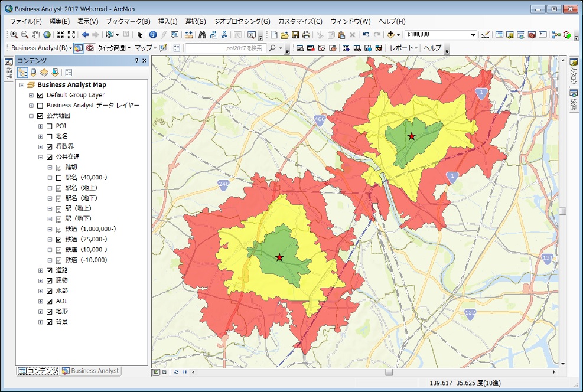Screen dimensions: 583x392
Task: Open the マップ dropdown menu
Action: coord(145,48)
